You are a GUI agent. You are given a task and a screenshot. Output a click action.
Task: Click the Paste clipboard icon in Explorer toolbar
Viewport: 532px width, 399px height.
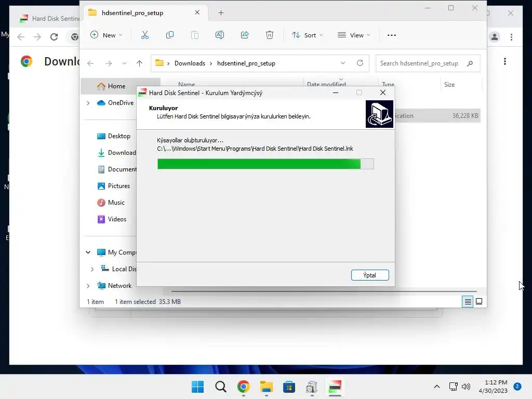[x=195, y=35]
